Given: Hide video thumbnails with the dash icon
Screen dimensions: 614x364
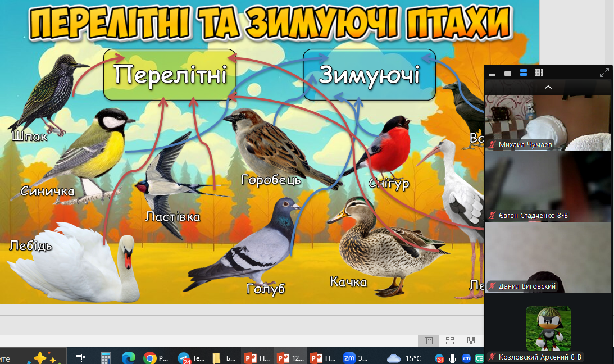Looking at the screenshot, I should tap(492, 74).
